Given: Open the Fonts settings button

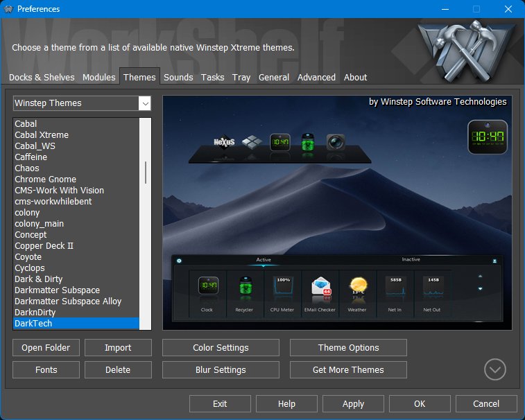Looking at the screenshot, I should click(46, 370).
